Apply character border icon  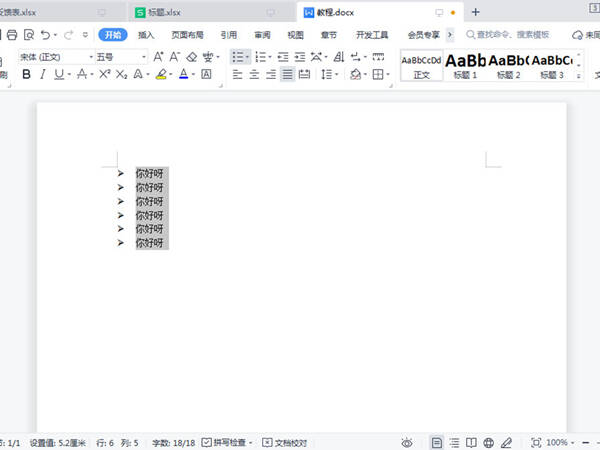206,74
